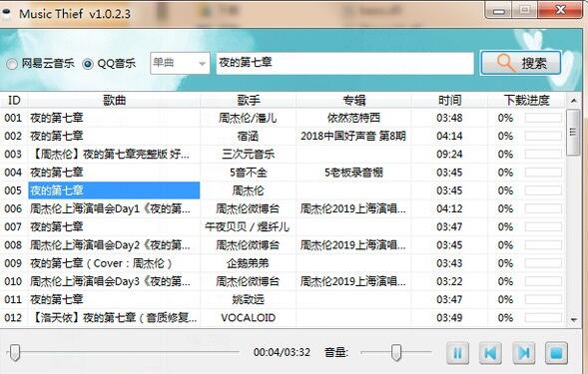Screen dimensions: 588x374
Task: Click the 搜索 search button
Action: pyautogui.click(x=520, y=63)
